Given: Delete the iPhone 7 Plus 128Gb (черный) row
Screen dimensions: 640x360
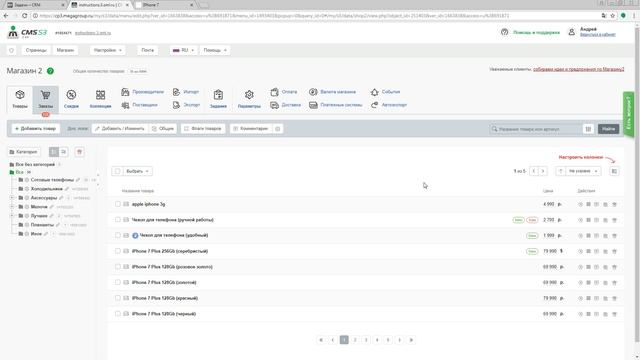Looking at the screenshot, I should click(614, 314).
